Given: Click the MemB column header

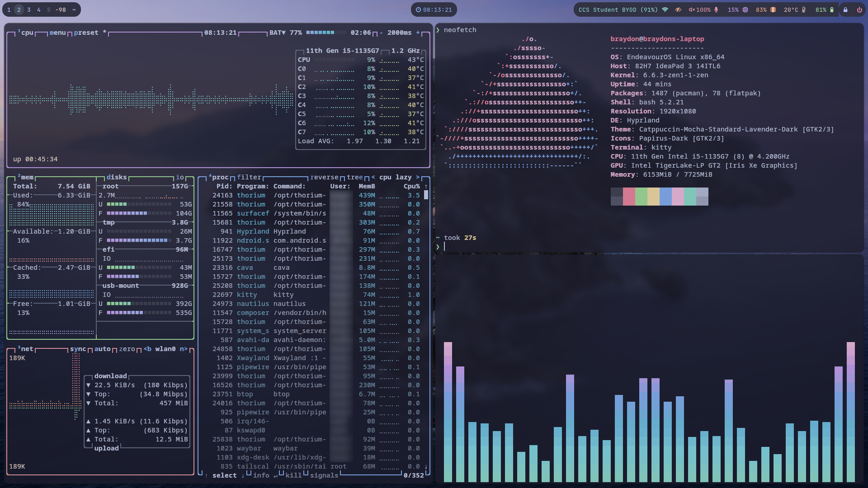Looking at the screenshot, I should pyautogui.click(x=367, y=186).
